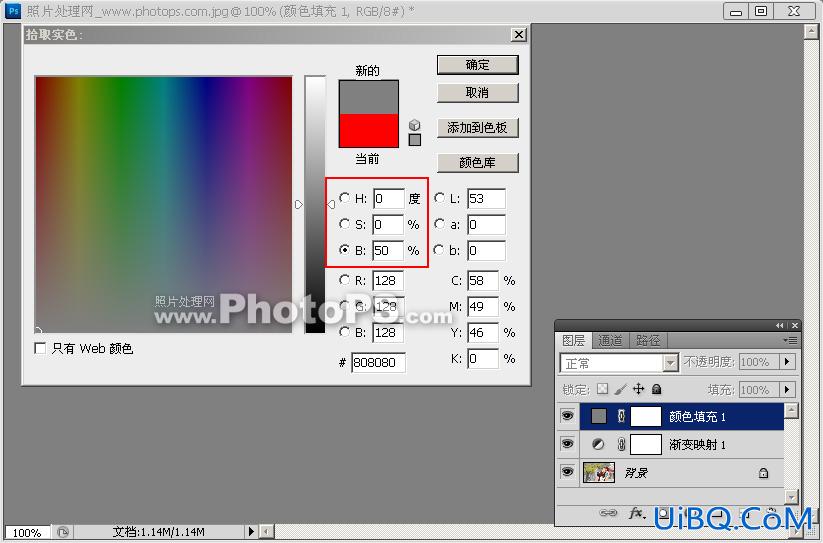
Task: Click the web-safe color cube warning icon
Action: pos(415,125)
